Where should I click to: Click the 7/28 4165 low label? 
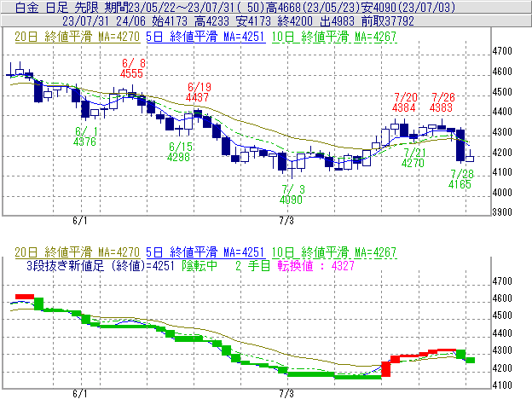460,179
